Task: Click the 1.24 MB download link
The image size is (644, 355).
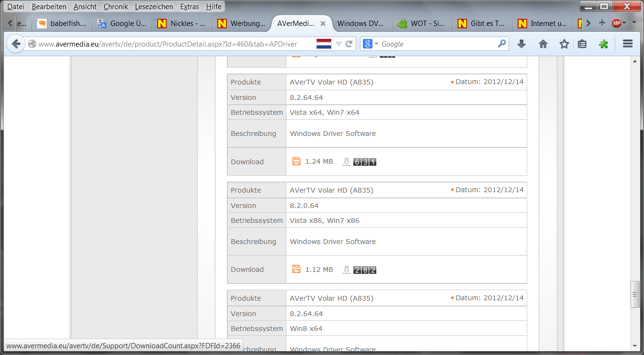Action: 319,161
